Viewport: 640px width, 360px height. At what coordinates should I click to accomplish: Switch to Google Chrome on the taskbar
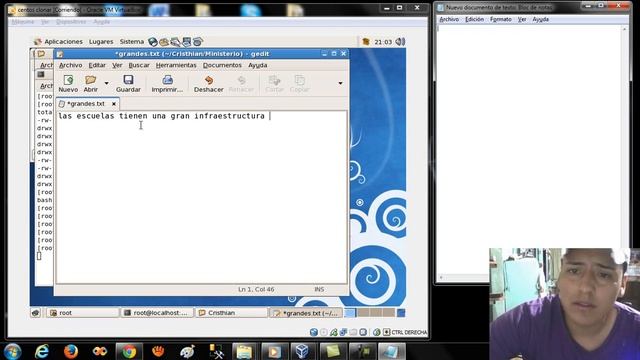[129, 351]
